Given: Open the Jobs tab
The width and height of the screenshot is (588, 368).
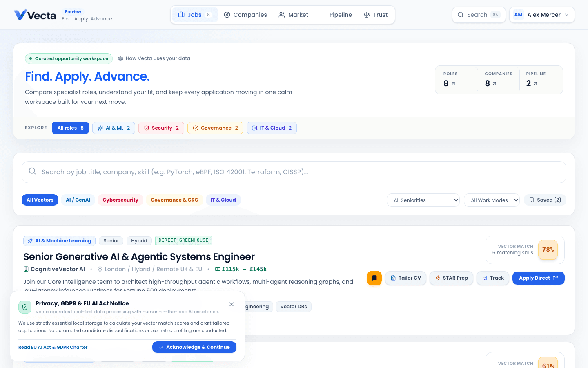Looking at the screenshot, I should [195, 15].
